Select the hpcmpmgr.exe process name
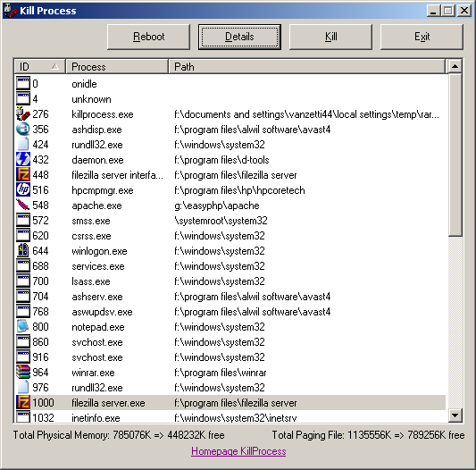This screenshot has width=476, height=470. pyautogui.click(x=103, y=190)
